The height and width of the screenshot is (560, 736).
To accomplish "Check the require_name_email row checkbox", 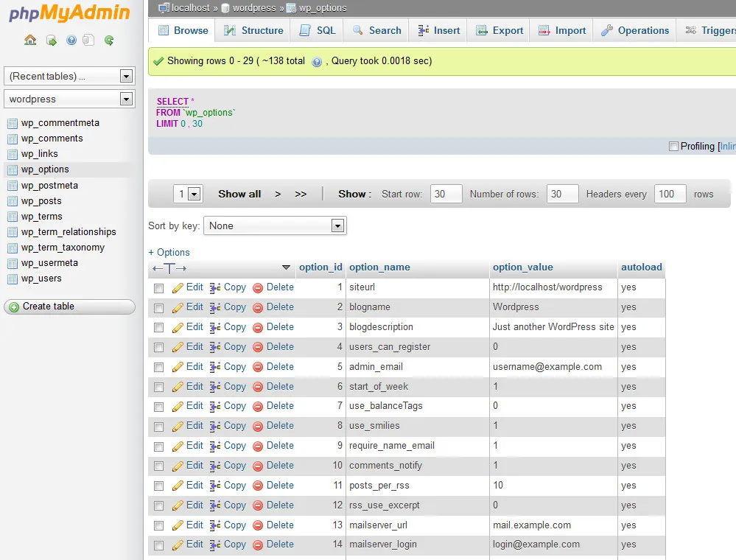I will (x=158, y=447).
